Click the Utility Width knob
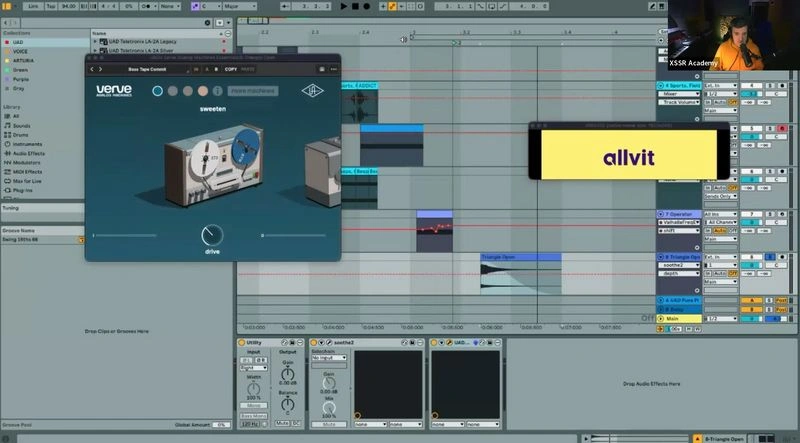 pos(254,388)
